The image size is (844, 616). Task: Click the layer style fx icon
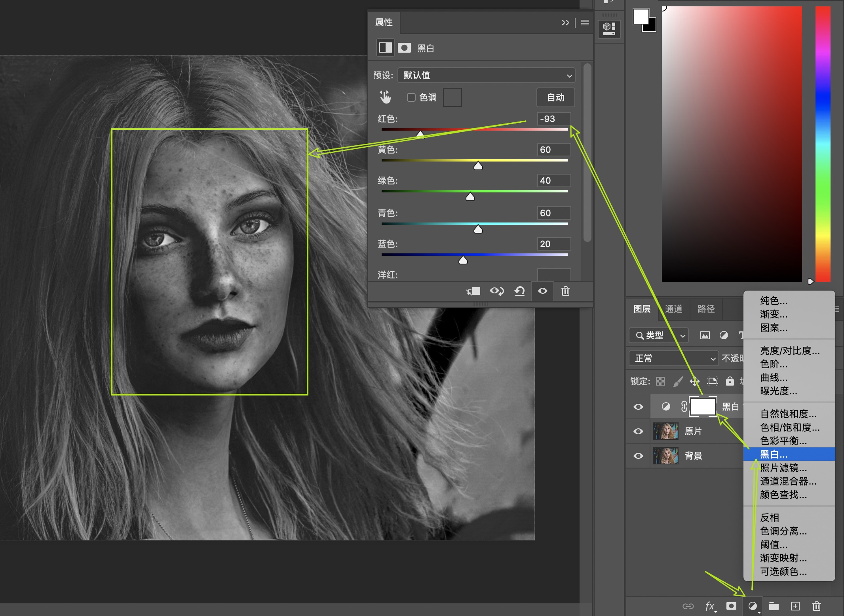pos(710,606)
